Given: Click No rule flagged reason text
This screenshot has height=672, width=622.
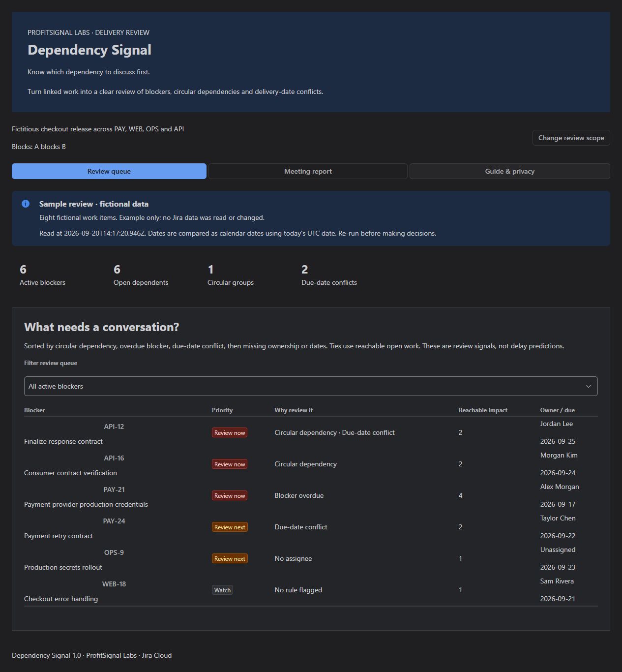Looking at the screenshot, I should pos(298,590).
